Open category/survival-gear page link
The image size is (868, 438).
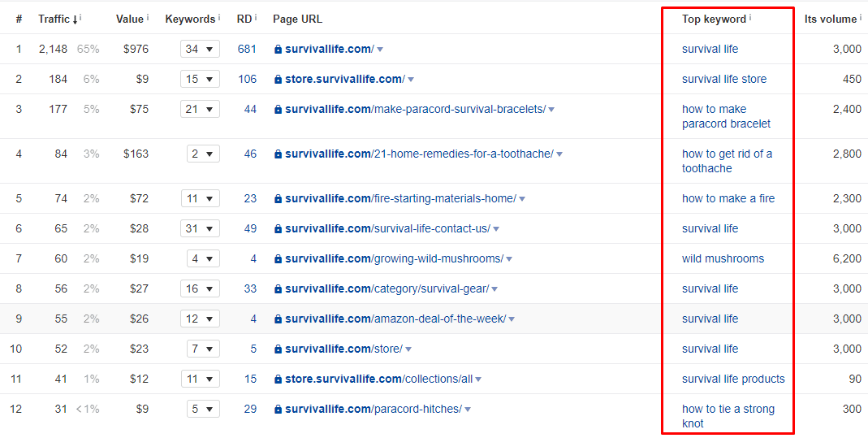click(387, 288)
